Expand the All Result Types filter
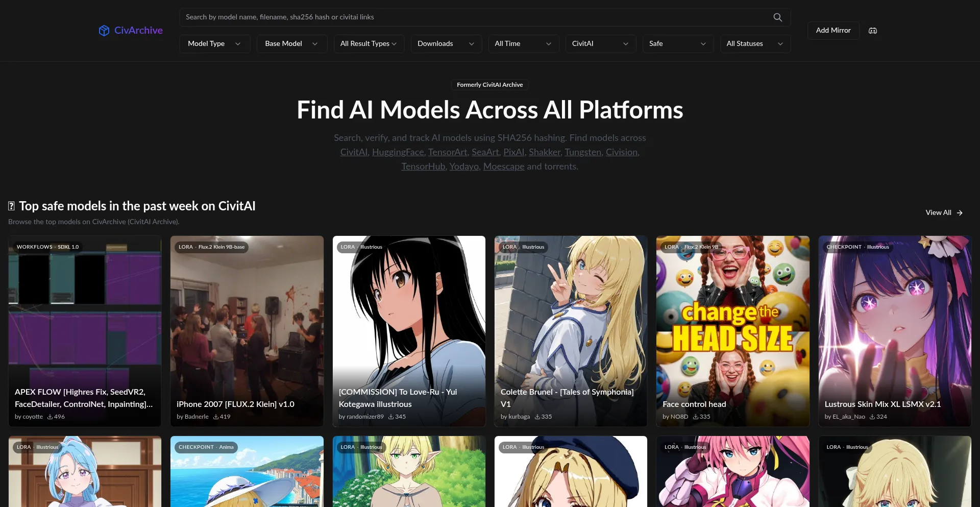Viewport: 980px width, 507px height. (369, 44)
